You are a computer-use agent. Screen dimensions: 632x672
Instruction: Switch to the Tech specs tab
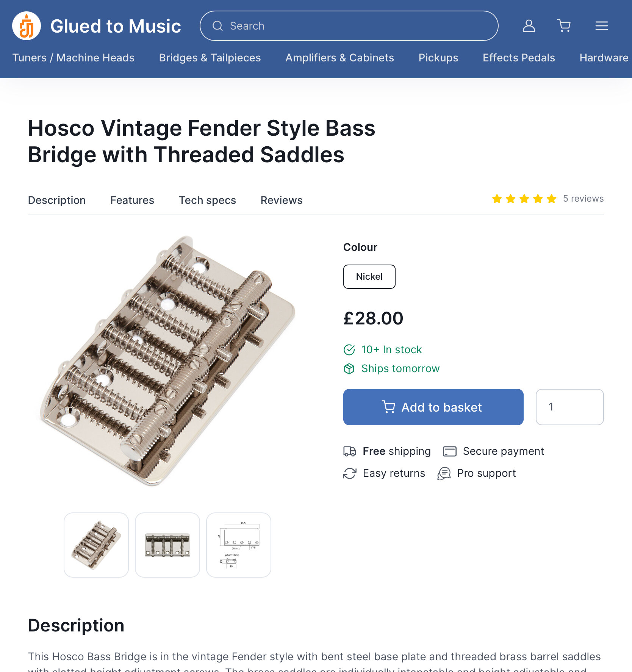tap(207, 200)
